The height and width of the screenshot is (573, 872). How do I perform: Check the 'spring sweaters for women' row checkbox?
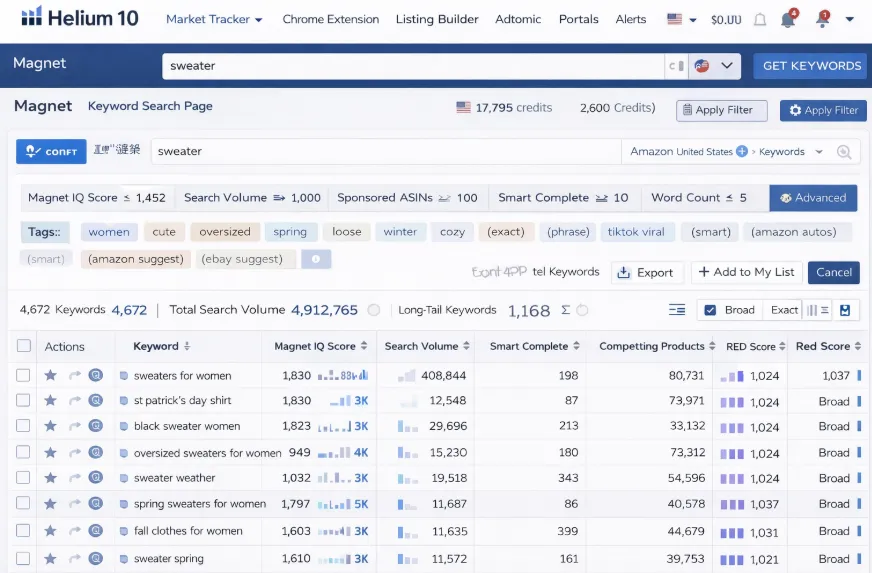click(23, 503)
